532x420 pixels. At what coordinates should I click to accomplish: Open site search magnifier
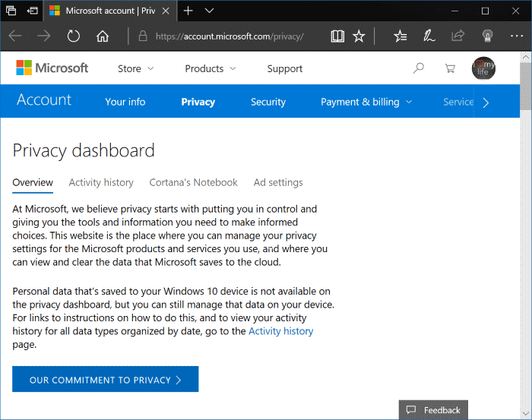[x=418, y=68]
